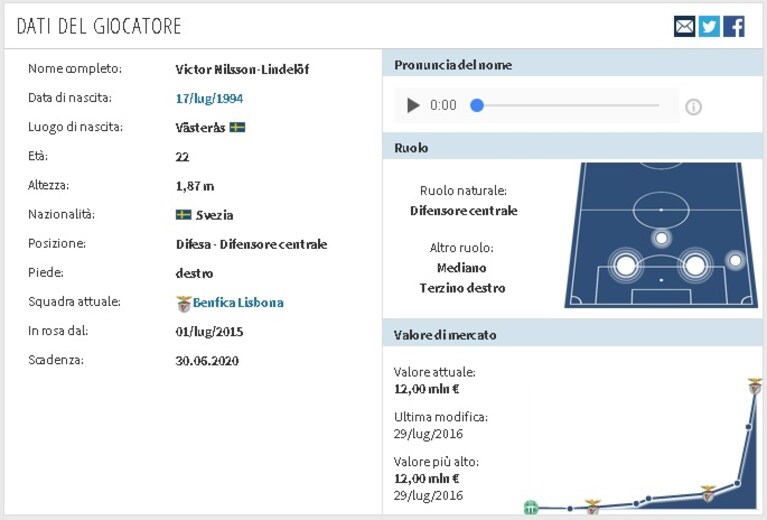This screenshot has height=520, width=767.
Task: Select the Terzino destro marker on pitch
Action: click(735, 261)
